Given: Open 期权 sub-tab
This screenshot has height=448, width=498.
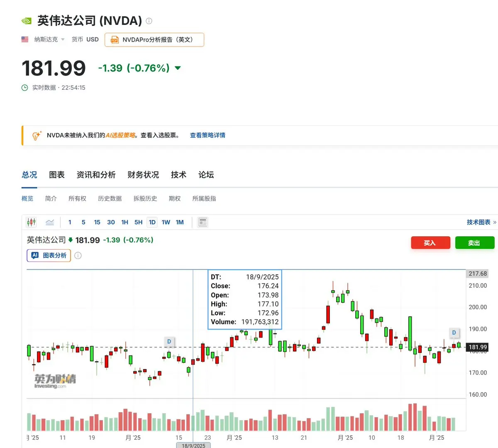Looking at the screenshot, I should click(x=175, y=198).
